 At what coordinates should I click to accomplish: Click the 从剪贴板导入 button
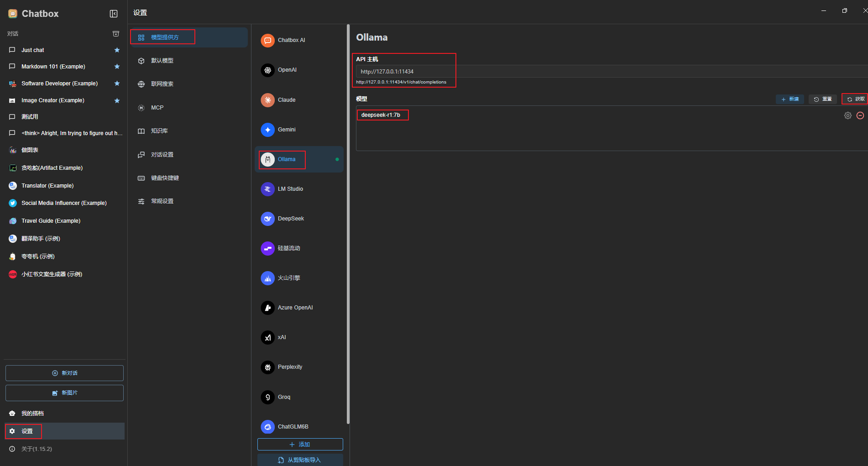(x=300, y=460)
